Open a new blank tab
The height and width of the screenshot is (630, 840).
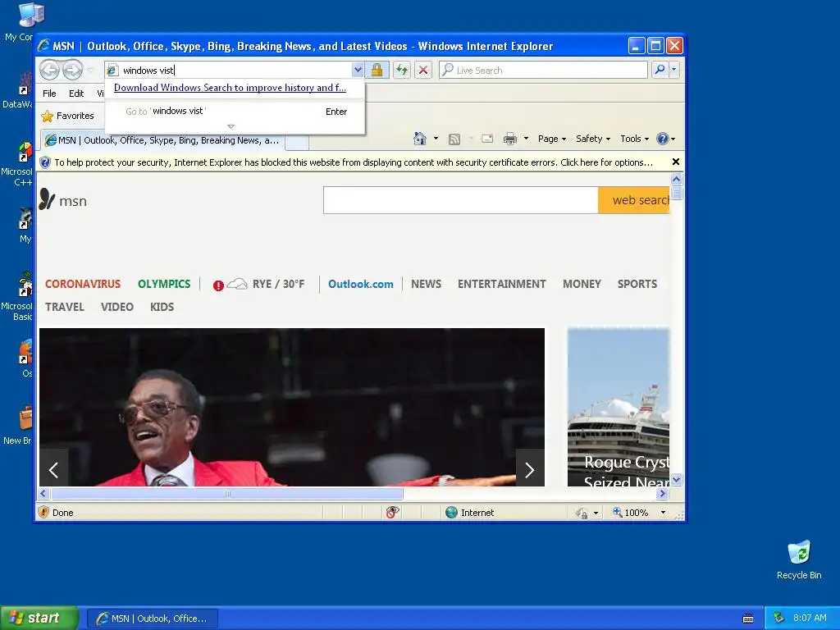click(x=297, y=142)
